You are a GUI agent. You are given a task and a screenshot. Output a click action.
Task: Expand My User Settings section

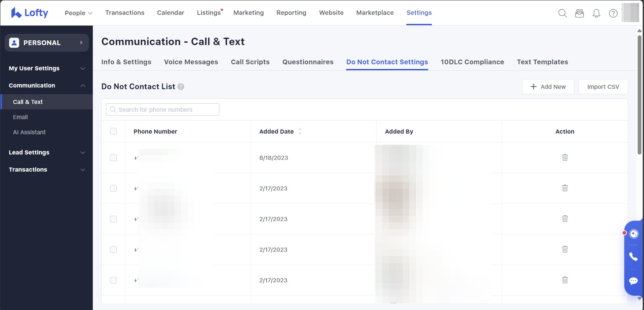coord(47,68)
